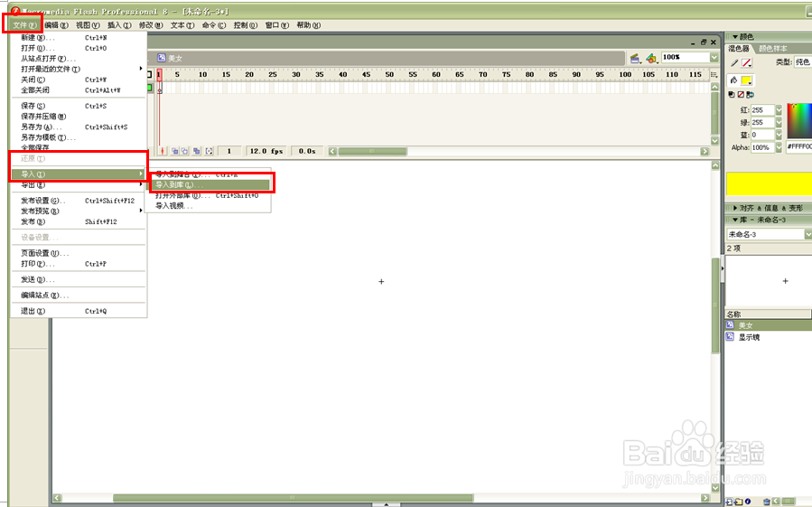Viewport: 812px width, 507px height.
Task: Click the 0.0s elapsed time field
Action: [307, 151]
